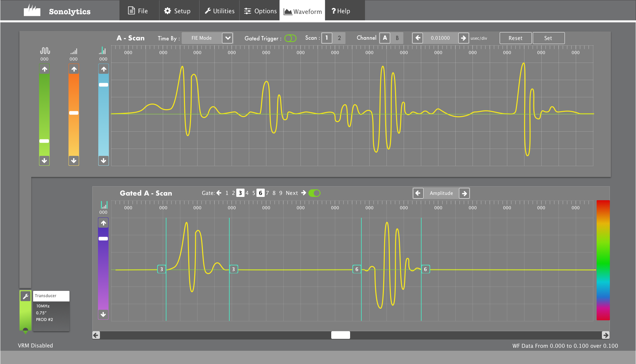636x364 pixels.
Task: Click the green waveform icon above the green slider
Action: 45,51
